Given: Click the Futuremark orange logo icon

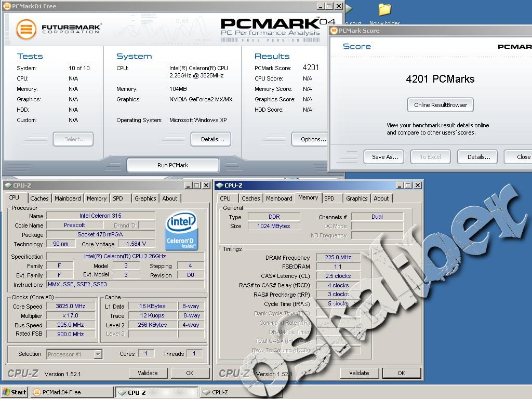Looking at the screenshot, I should point(26,30).
